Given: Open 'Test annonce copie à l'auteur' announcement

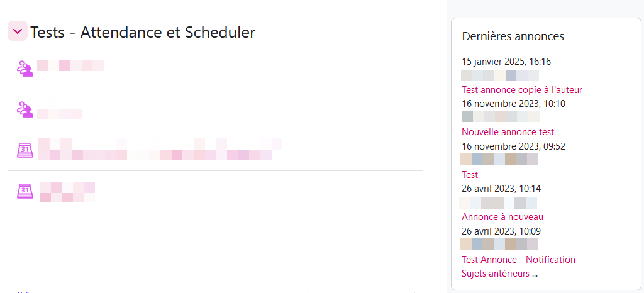Looking at the screenshot, I should pyautogui.click(x=522, y=89).
